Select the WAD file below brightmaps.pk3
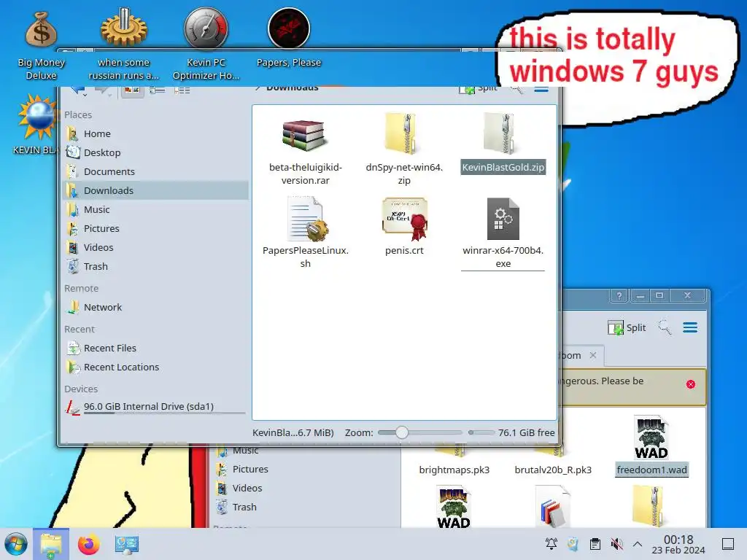The width and height of the screenshot is (747, 560). coord(454,507)
